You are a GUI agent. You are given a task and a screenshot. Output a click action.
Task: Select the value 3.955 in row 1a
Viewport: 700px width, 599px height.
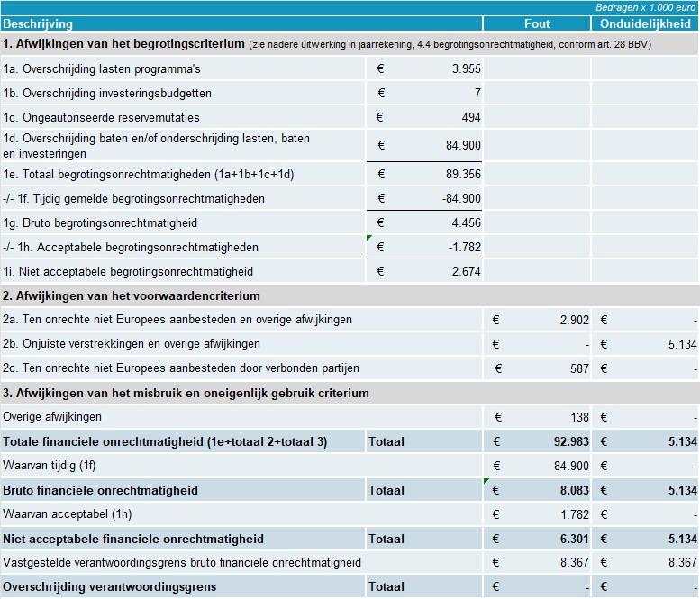click(466, 68)
